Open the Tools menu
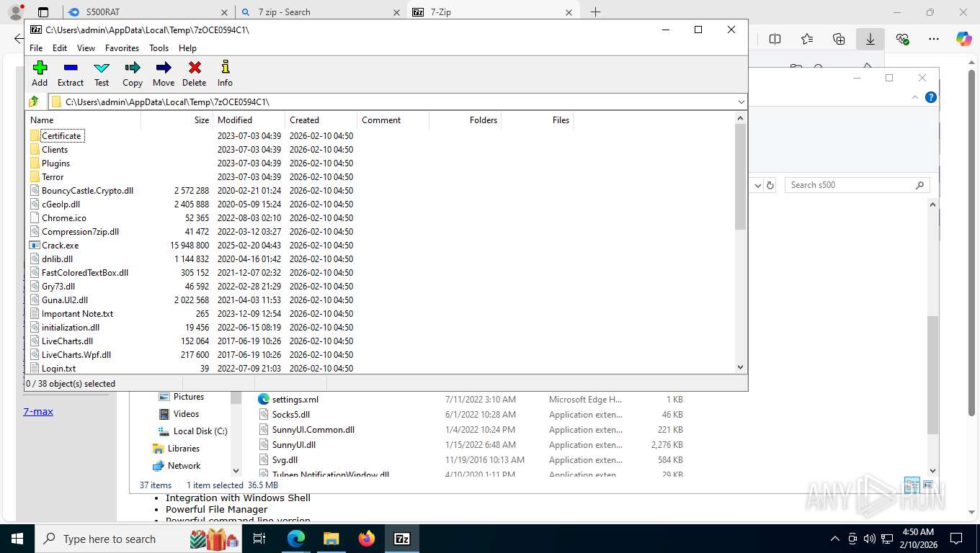The height and width of the screenshot is (553, 980). coord(159,48)
